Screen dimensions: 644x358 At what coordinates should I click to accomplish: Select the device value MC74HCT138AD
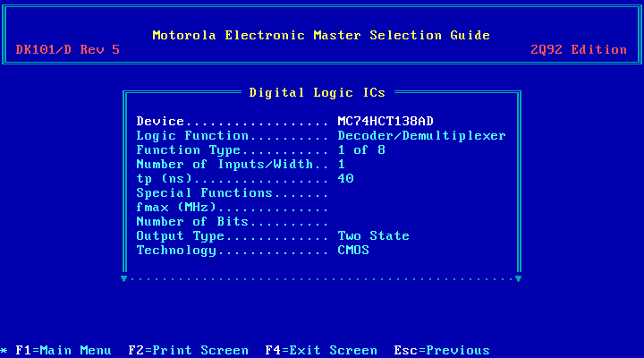tap(386, 121)
